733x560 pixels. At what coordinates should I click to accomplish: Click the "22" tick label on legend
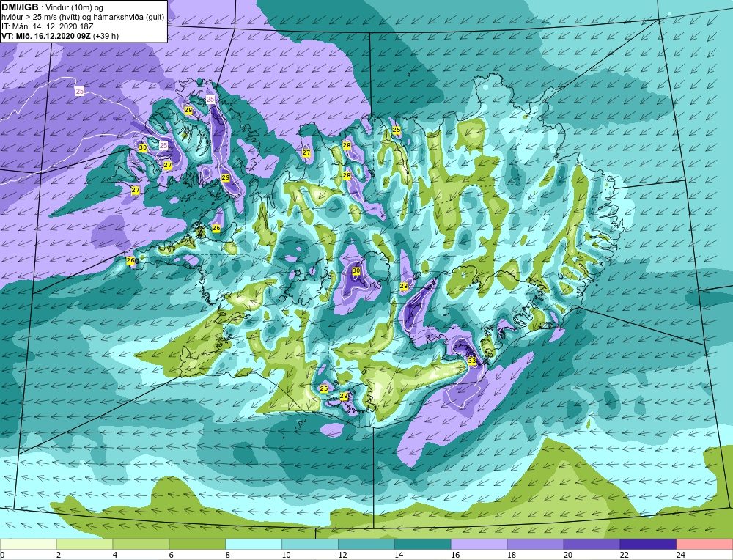click(624, 555)
